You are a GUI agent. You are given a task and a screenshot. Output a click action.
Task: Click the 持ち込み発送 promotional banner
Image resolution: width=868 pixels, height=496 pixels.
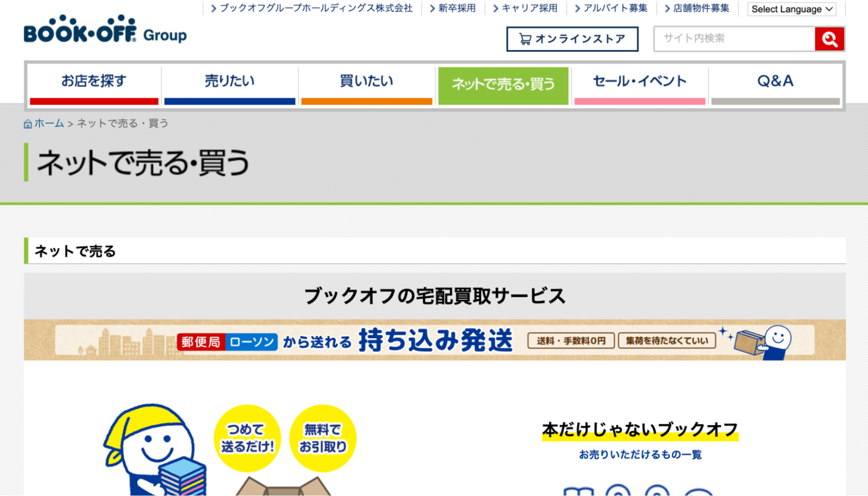[434, 340]
